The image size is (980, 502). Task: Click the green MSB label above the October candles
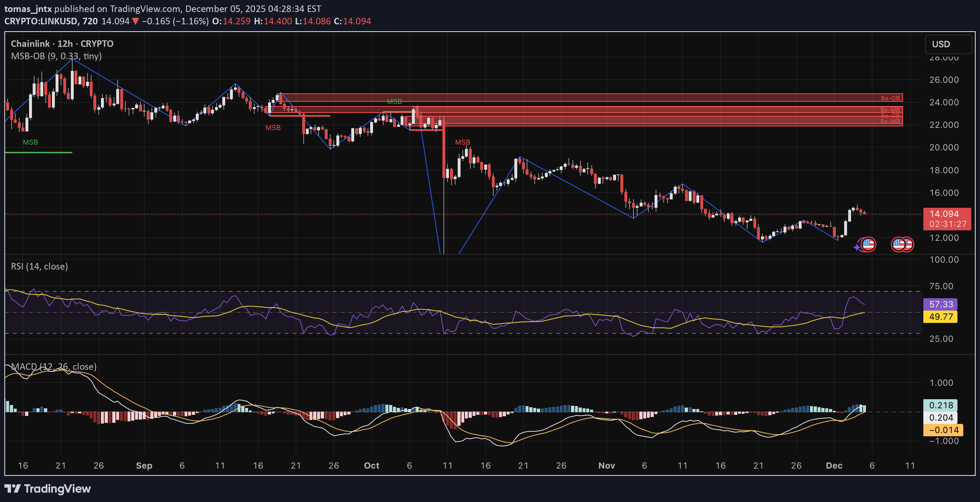click(x=394, y=102)
